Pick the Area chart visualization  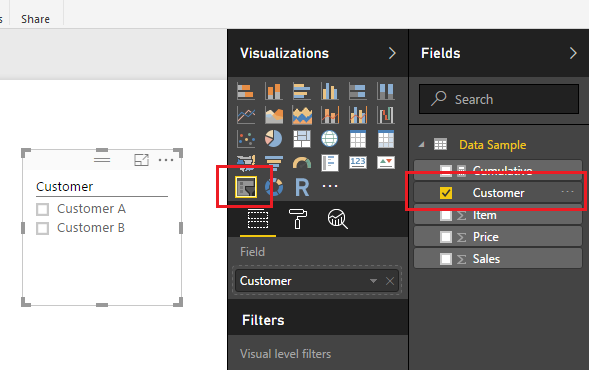click(x=274, y=115)
